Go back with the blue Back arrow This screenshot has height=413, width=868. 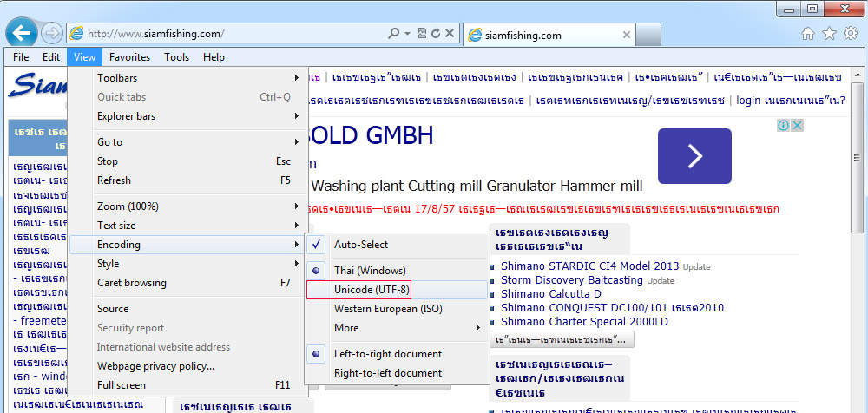click(21, 34)
